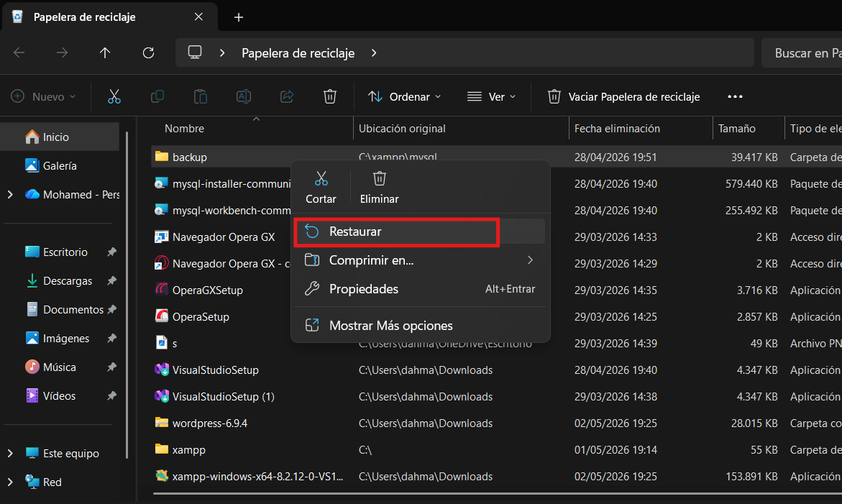This screenshot has height=504, width=842.
Task: Click the Papelera de reciclaje breadcrumb
Action: pos(298,52)
